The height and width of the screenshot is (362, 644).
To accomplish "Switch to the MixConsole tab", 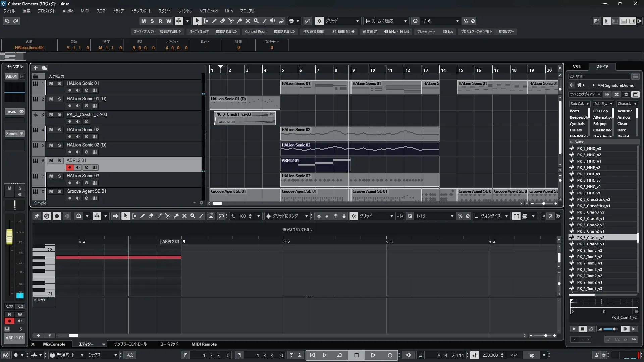I will pyautogui.click(x=54, y=344).
